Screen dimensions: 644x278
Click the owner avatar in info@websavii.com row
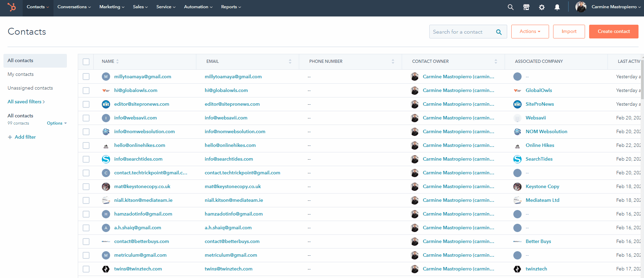coord(415,118)
